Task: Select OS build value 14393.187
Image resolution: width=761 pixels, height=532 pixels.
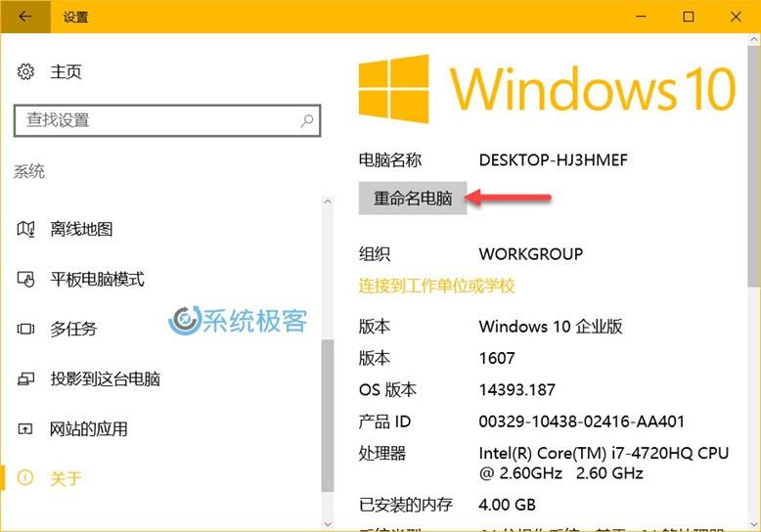Action: point(516,390)
